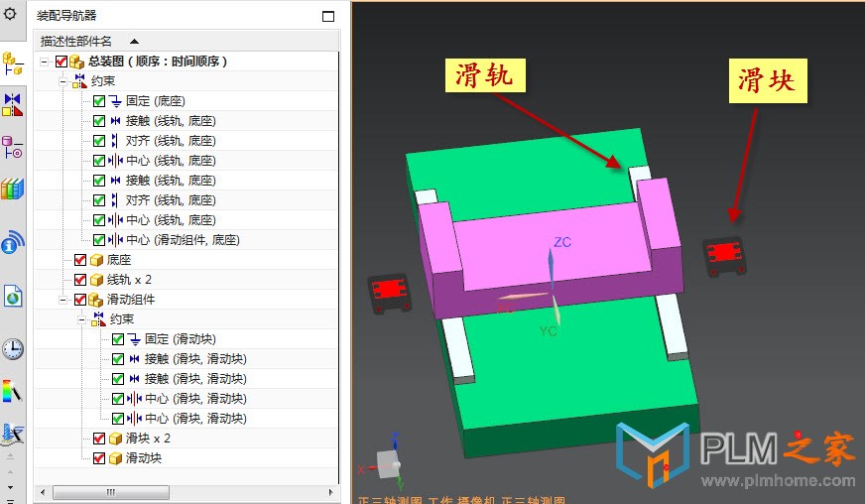Click the sidebar overflow down arrow
This screenshot has width=865, height=504.
pos(11,488)
